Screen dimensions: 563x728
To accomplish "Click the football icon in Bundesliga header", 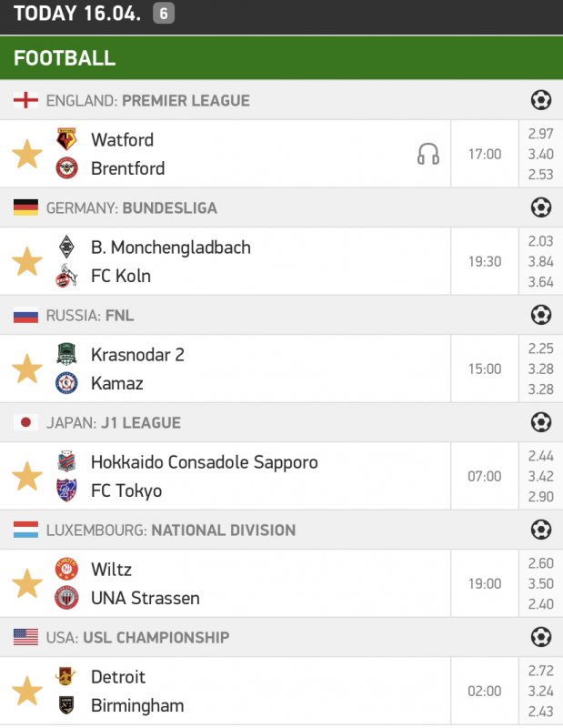I will [541, 207].
